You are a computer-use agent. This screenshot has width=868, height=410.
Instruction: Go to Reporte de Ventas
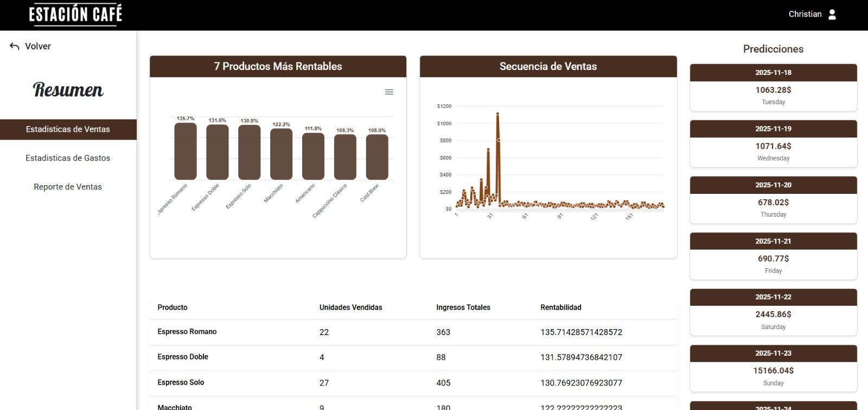tap(68, 187)
